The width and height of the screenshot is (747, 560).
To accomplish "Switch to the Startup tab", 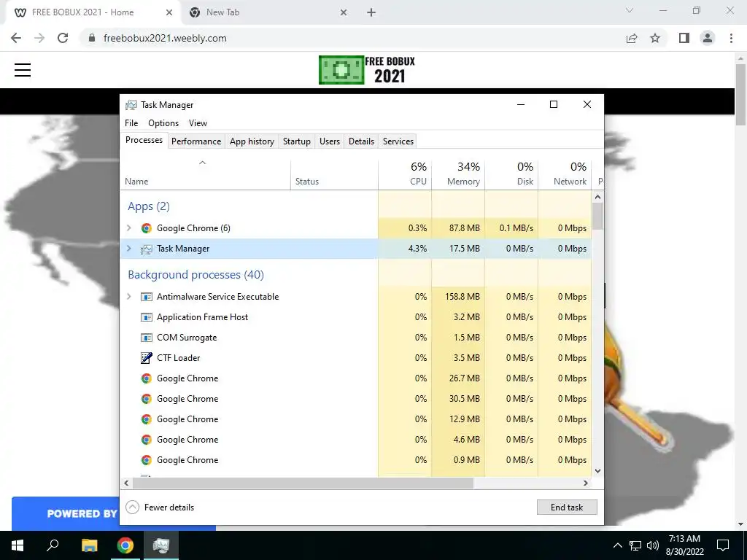I will (296, 141).
